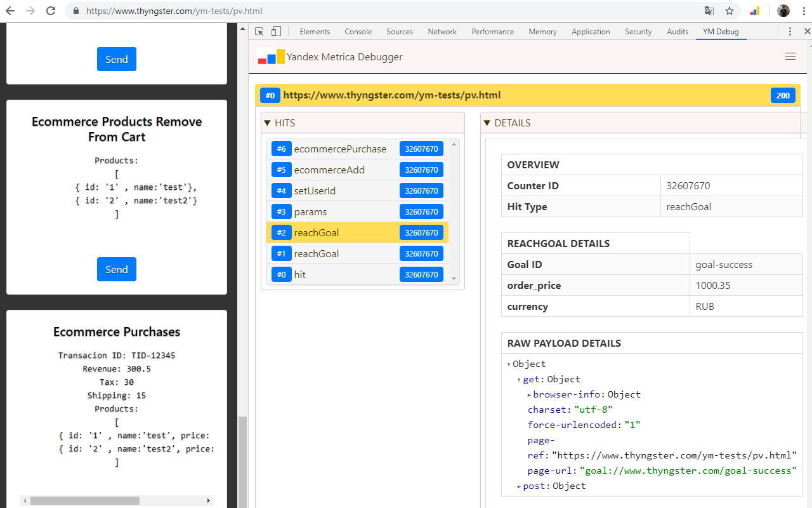Open the DevTools three-dot options menu
812x508 pixels.
[x=790, y=31]
